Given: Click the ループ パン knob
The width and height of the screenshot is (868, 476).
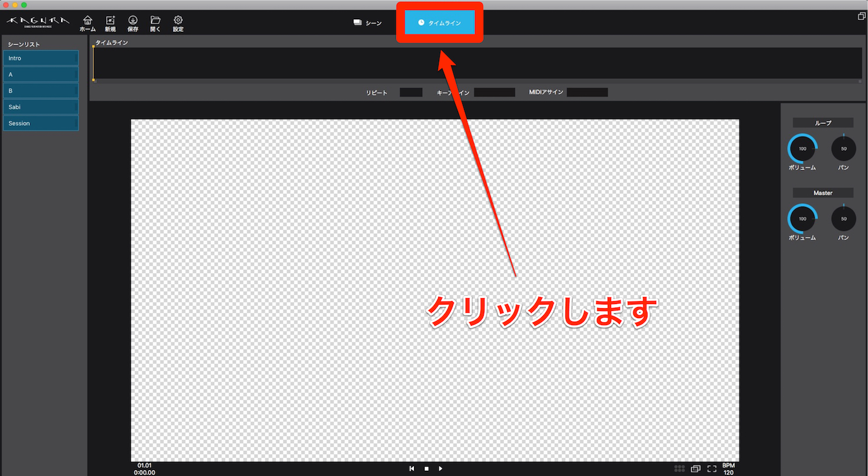Looking at the screenshot, I should click(x=843, y=148).
